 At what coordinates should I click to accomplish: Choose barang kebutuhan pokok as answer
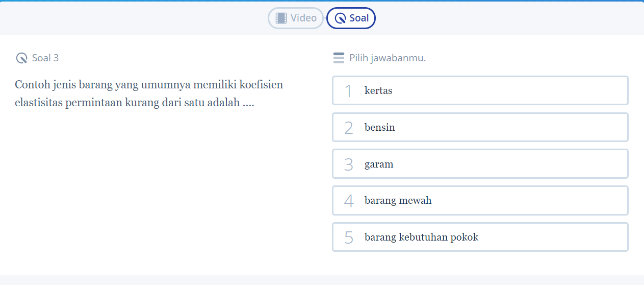point(480,237)
